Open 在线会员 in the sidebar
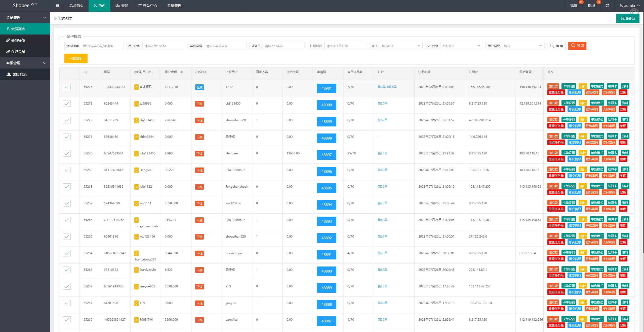644x332 pixels. point(18,52)
